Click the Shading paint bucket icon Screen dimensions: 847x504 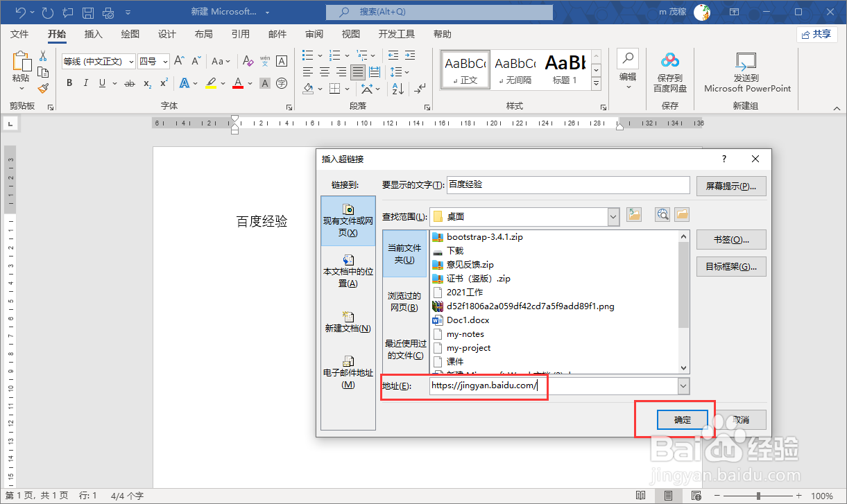tap(308, 89)
